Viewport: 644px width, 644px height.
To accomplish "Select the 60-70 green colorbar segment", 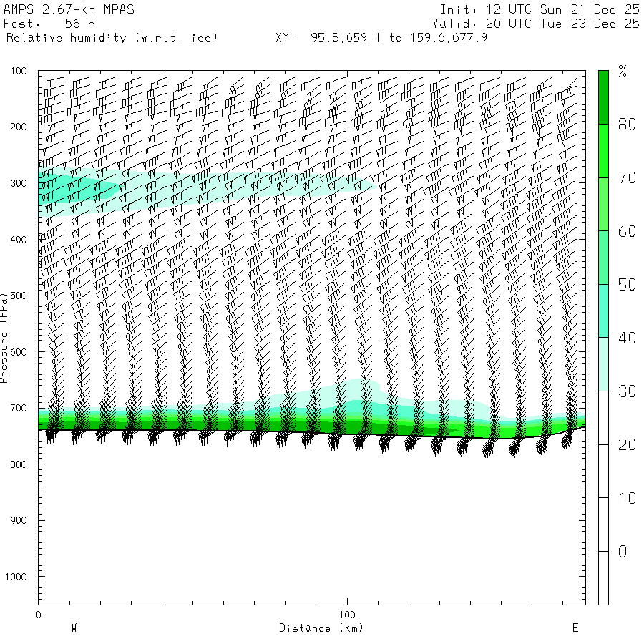I will click(x=603, y=204).
